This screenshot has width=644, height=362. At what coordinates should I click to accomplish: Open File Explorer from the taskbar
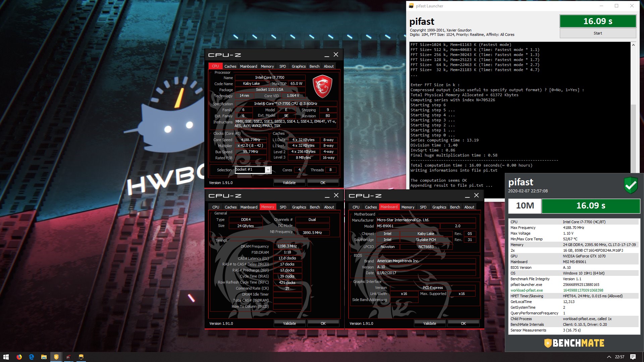coord(44,357)
